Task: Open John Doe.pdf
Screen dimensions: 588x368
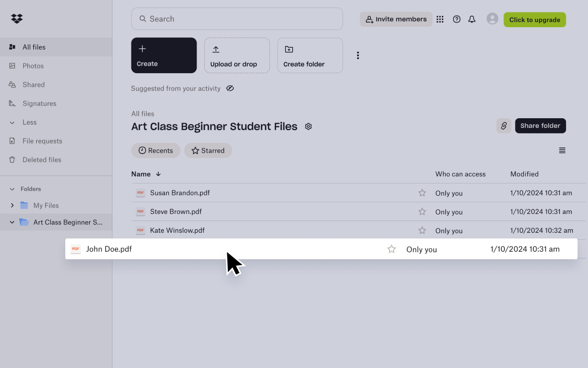Action: coord(109,249)
